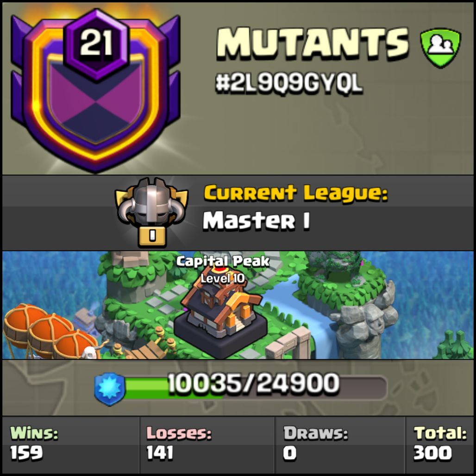Select the clan tag #2L9Q9GYQL

pos(289,83)
